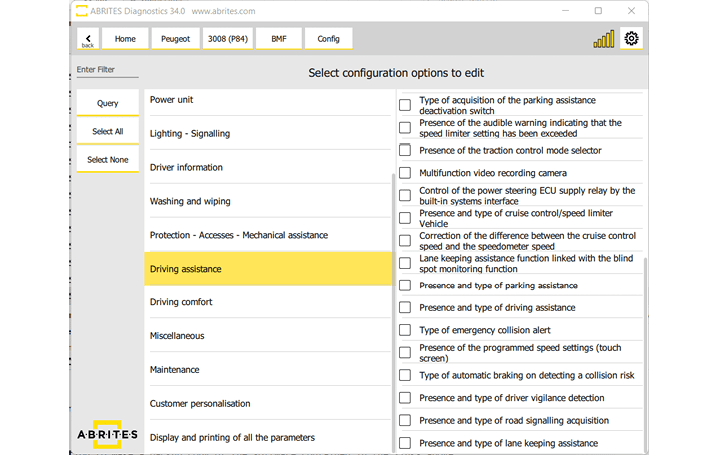The image size is (719, 455).
Task: Enable Multifunction video recording camera checkbox
Action: click(405, 173)
